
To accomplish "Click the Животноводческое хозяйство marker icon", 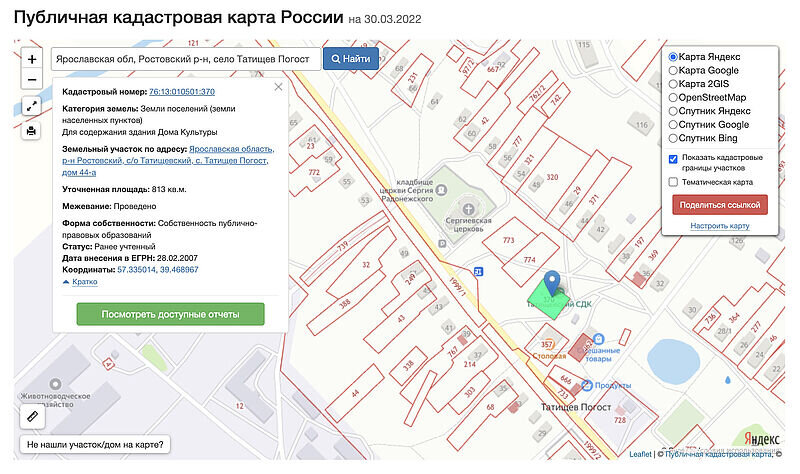I will pos(55,384).
